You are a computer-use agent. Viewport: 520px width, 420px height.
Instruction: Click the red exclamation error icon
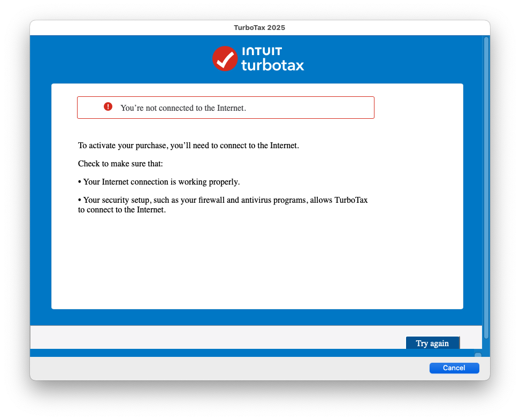click(x=108, y=106)
